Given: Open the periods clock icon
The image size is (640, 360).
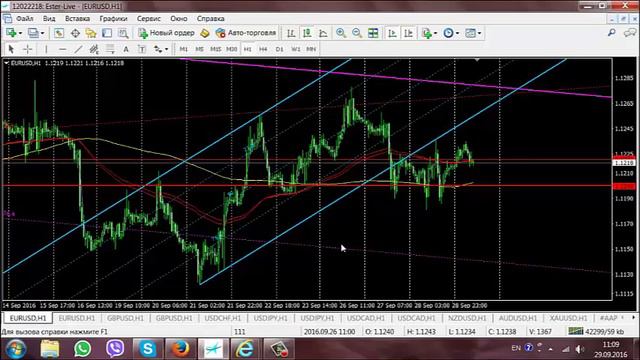Looking at the screenshot, I should pos(448,33).
